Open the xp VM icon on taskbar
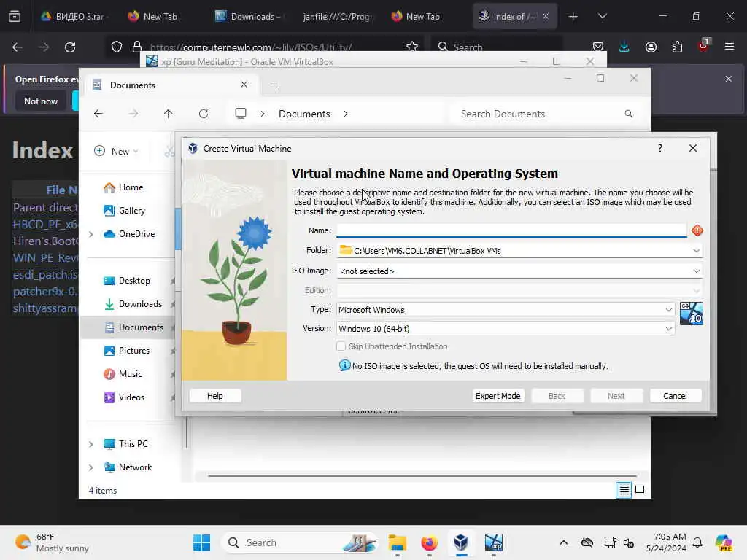747x560 pixels. pos(494,542)
